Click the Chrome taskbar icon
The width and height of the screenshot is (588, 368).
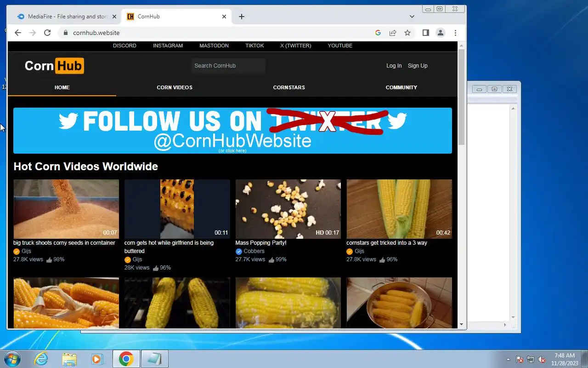(126, 359)
